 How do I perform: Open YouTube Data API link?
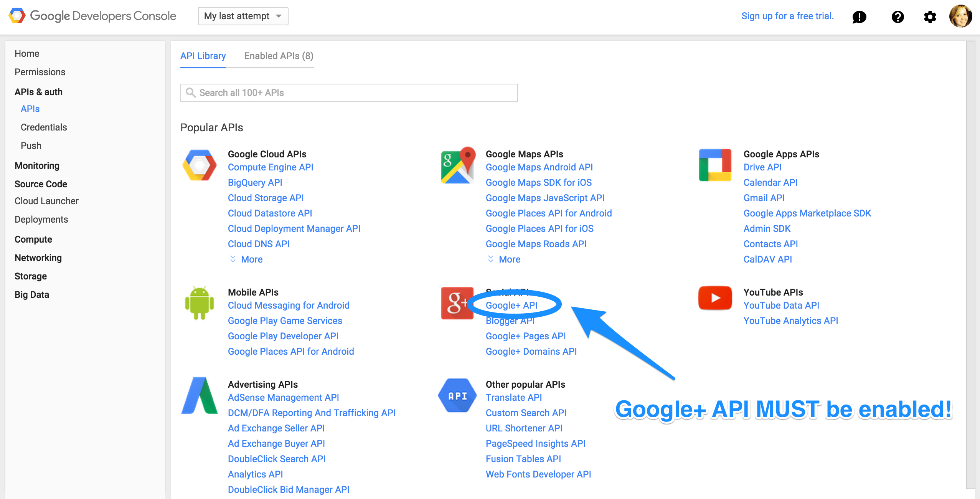[781, 305]
